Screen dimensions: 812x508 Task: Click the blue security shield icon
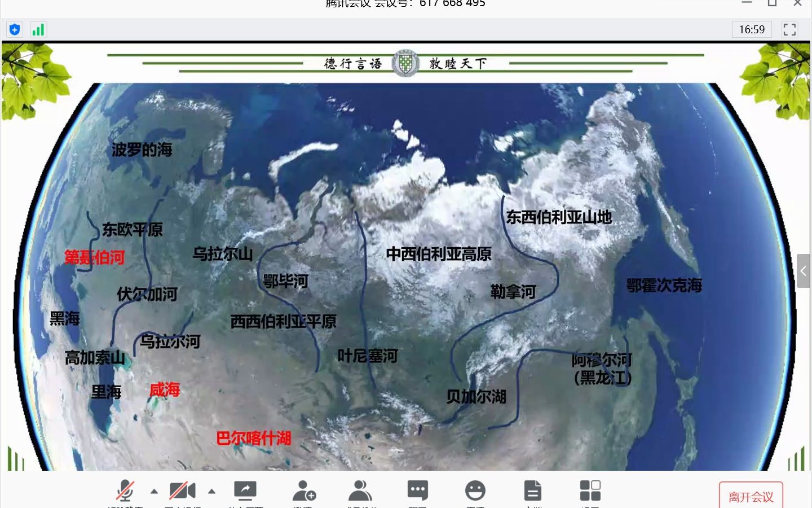[x=15, y=29]
